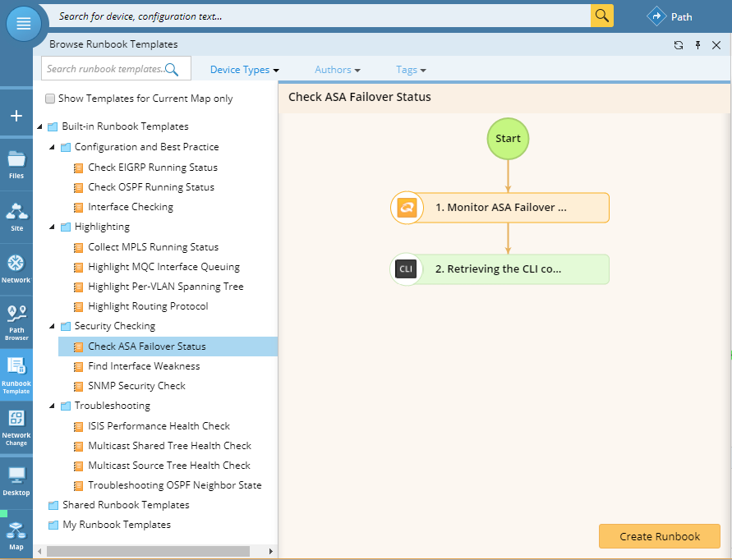The height and width of the screenshot is (560, 732).
Task: Select the Find Interface Weakness template
Action: (x=144, y=366)
